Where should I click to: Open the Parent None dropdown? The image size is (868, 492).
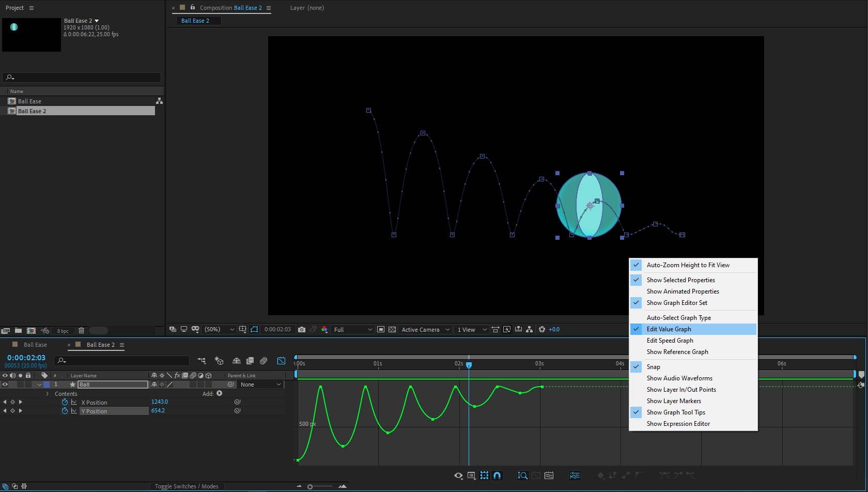[261, 385]
